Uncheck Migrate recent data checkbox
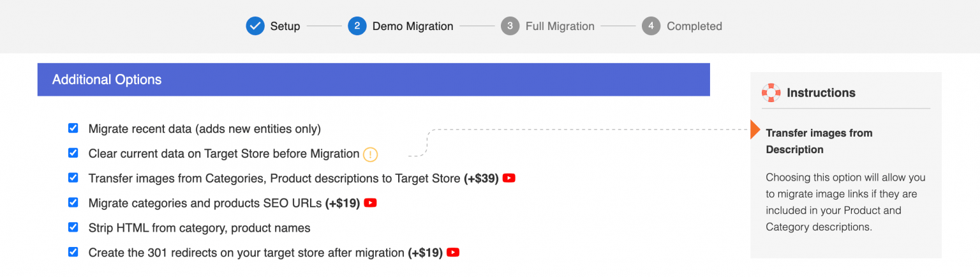980x277 pixels. click(x=73, y=129)
